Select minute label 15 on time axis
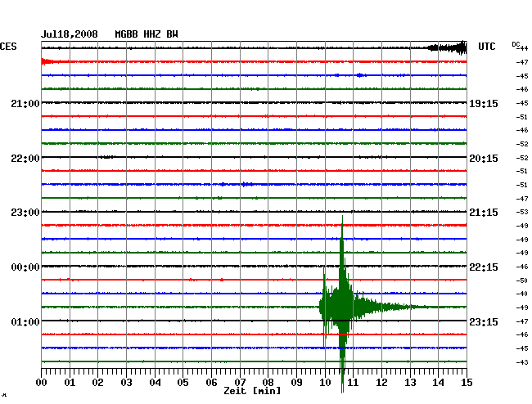532x404 pixels. [x=467, y=382]
